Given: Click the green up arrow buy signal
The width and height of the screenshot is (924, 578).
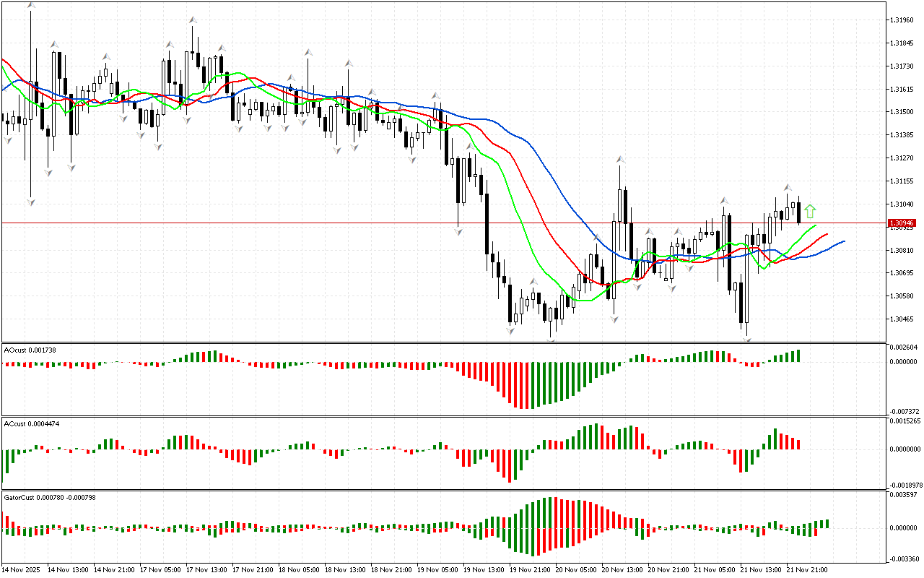Looking at the screenshot, I should point(810,211).
